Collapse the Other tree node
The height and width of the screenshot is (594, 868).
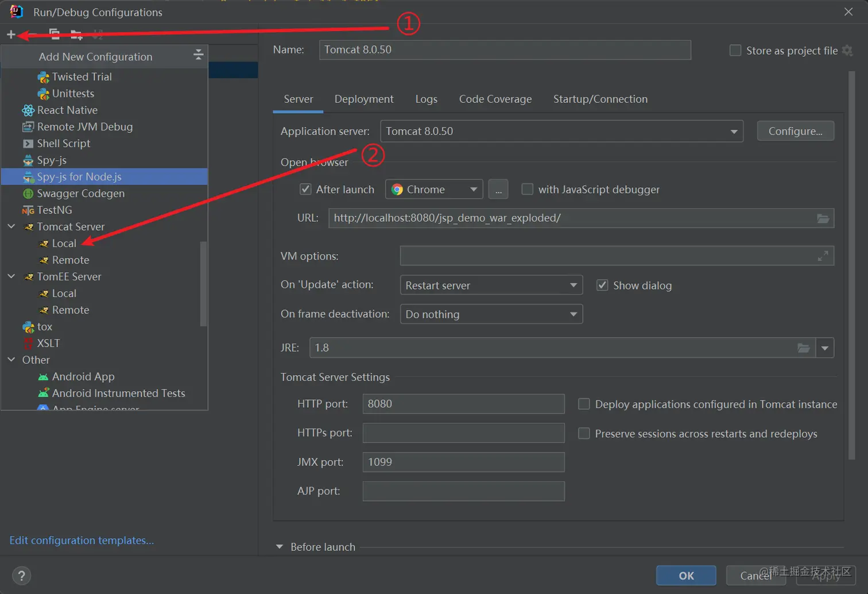coord(11,360)
